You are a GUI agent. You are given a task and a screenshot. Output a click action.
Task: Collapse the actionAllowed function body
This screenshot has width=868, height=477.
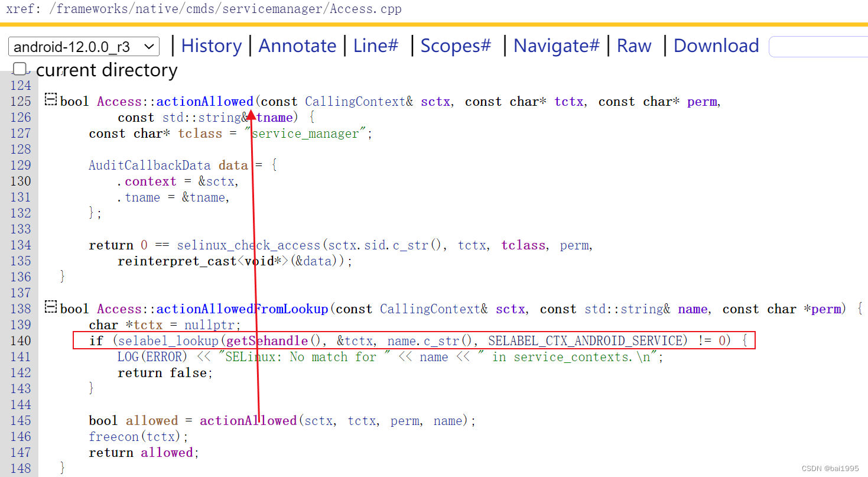[50, 99]
